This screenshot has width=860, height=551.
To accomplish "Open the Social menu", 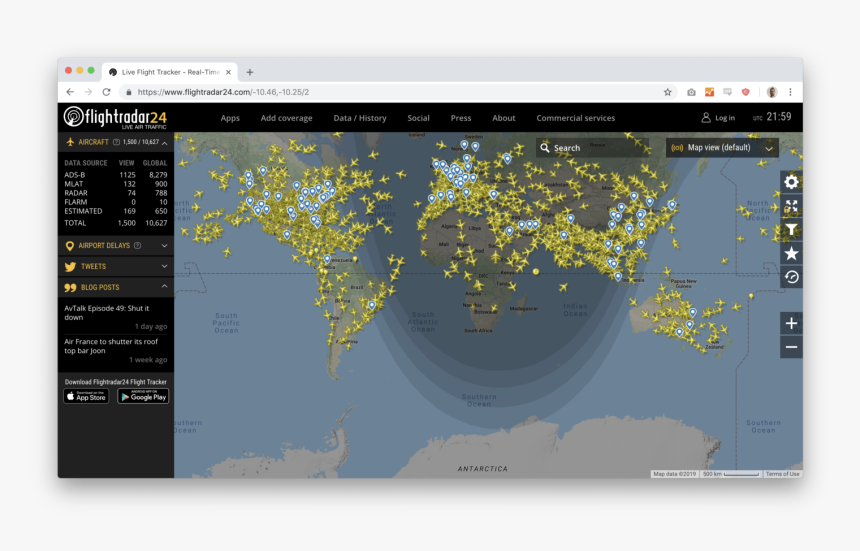I will tap(418, 118).
